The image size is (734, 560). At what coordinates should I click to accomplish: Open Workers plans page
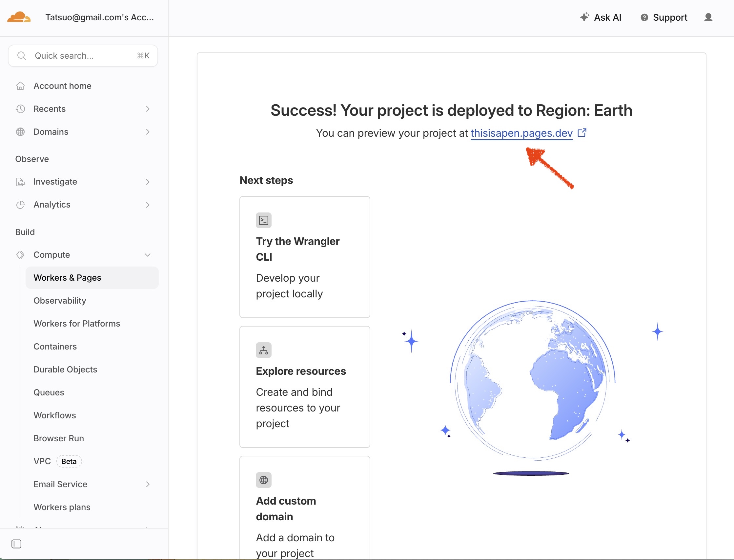[62, 507]
